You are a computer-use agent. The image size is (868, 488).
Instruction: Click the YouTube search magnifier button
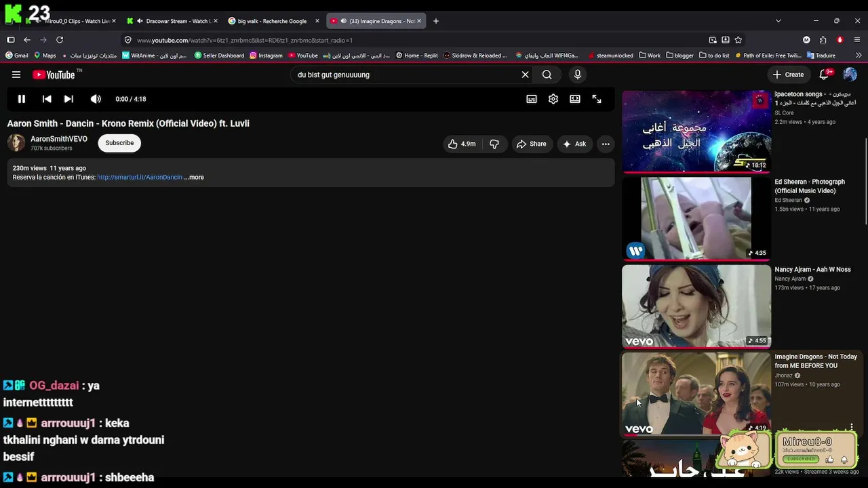coord(547,75)
